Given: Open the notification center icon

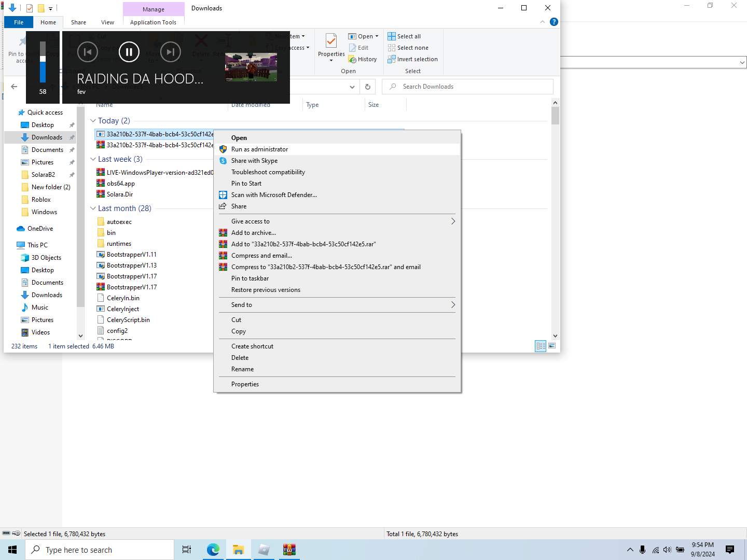Looking at the screenshot, I should [730, 550].
